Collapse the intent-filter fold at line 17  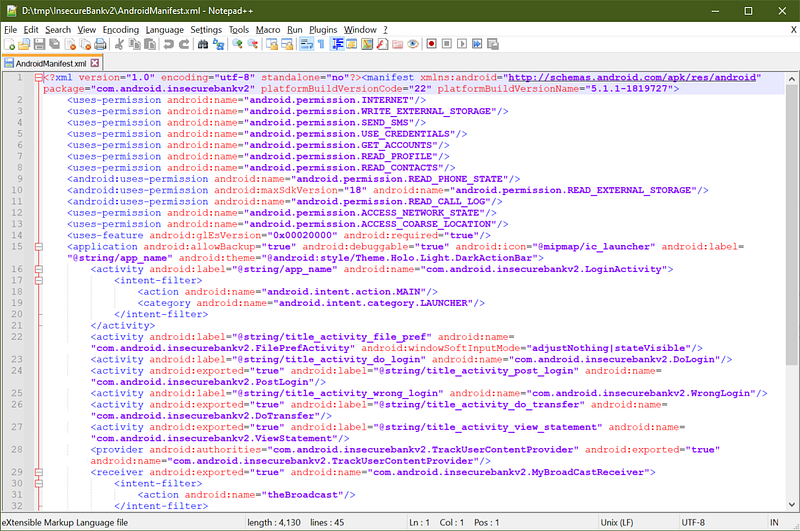[x=39, y=281]
